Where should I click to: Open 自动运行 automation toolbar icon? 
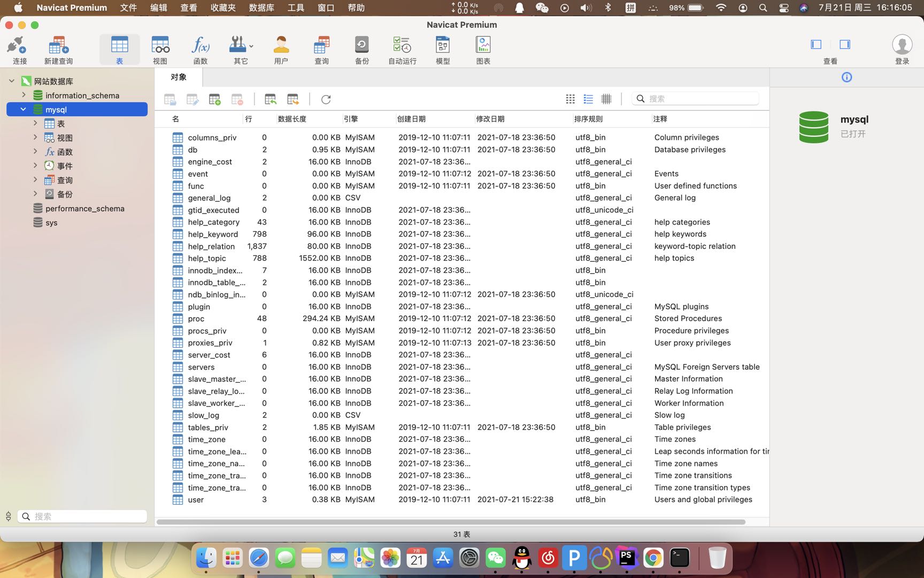pyautogui.click(x=402, y=50)
